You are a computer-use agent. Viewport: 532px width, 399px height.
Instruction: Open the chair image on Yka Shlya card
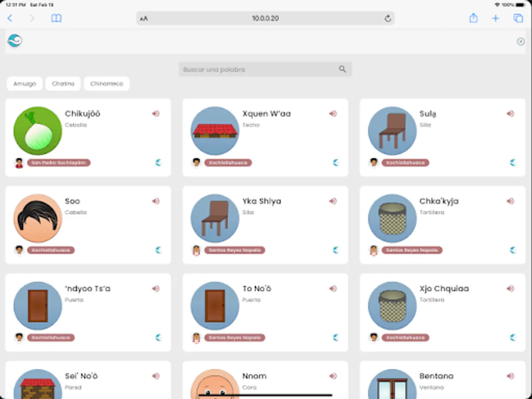215,218
